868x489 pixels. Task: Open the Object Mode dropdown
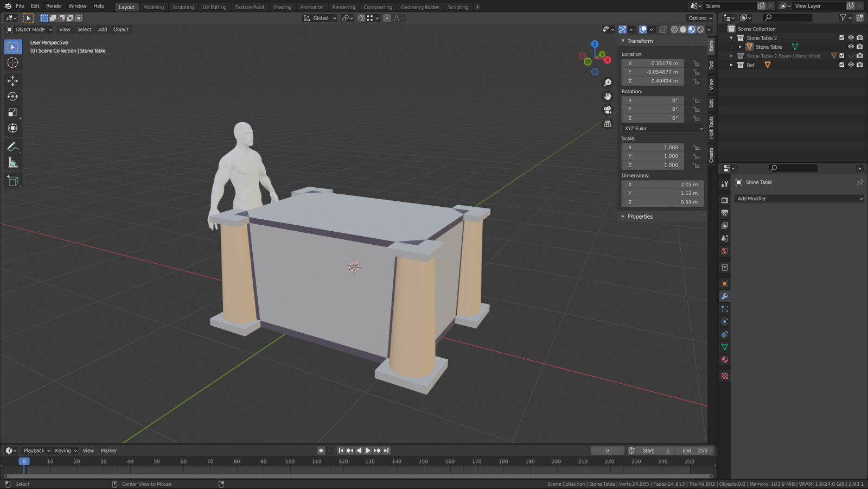pos(29,29)
